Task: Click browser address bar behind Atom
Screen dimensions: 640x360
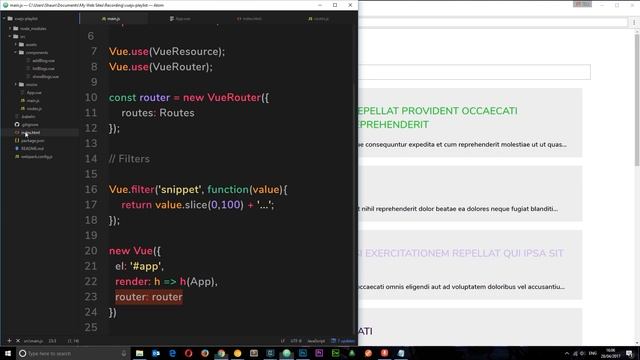Action: [x=493, y=22]
